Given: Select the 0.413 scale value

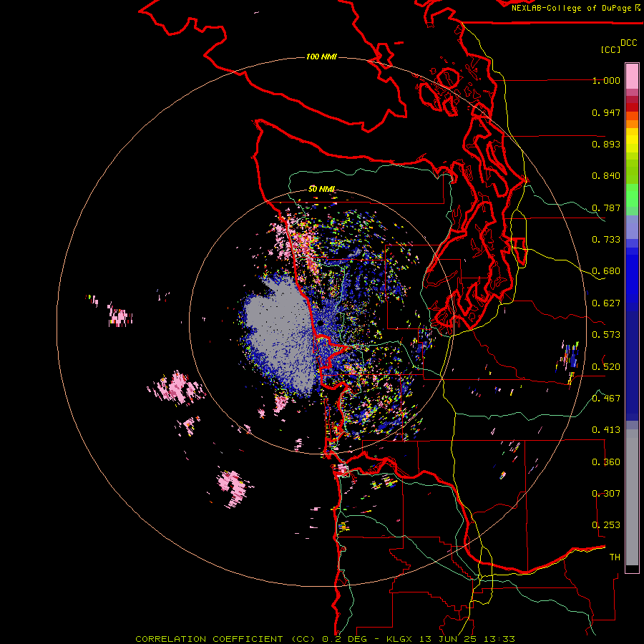Looking at the screenshot, I should (606, 430).
